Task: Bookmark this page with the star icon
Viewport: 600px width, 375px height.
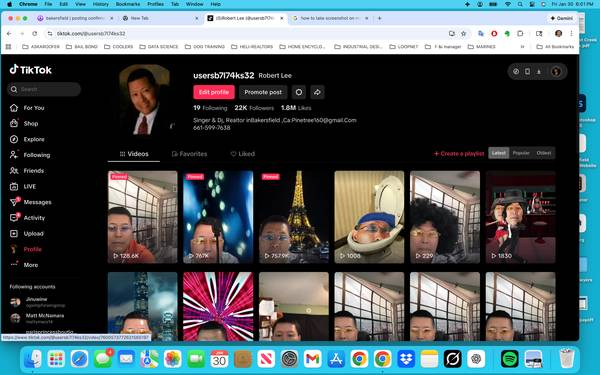Action: pos(463,34)
